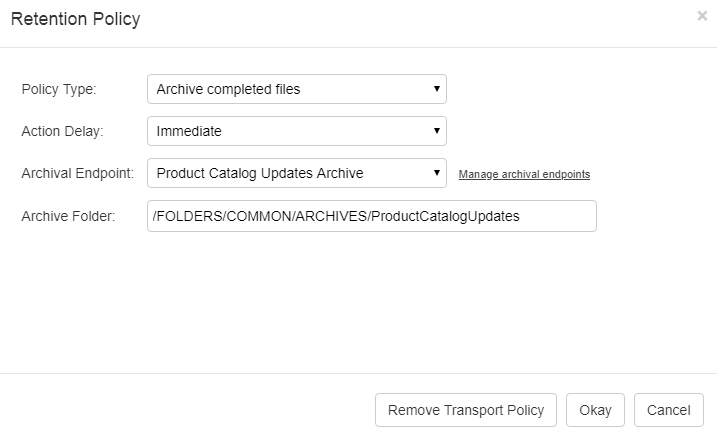Click the Action Delay dropdown arrow
Screen dimensions: 717x436
pyautogui.click(x=437, y=131)
